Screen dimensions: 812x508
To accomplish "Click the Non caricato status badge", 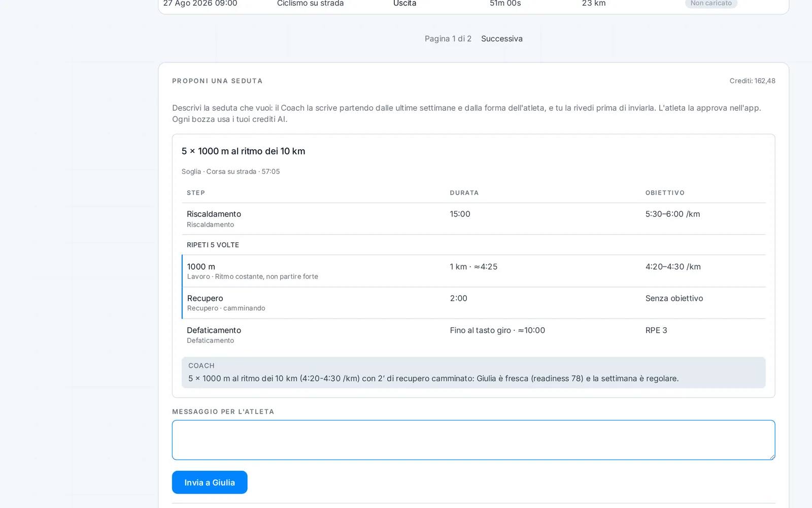I will pos(711,4).
